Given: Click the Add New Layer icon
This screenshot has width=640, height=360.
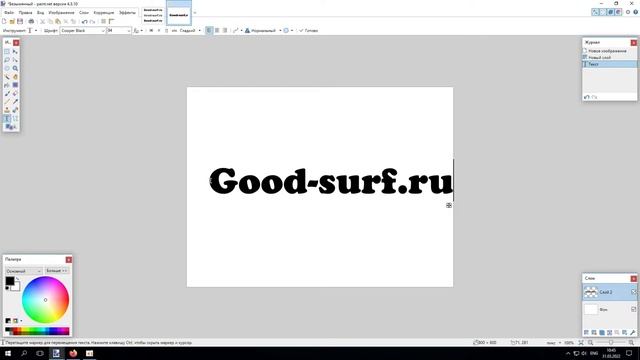Looking at the screenshot, I should coord(587,333).
